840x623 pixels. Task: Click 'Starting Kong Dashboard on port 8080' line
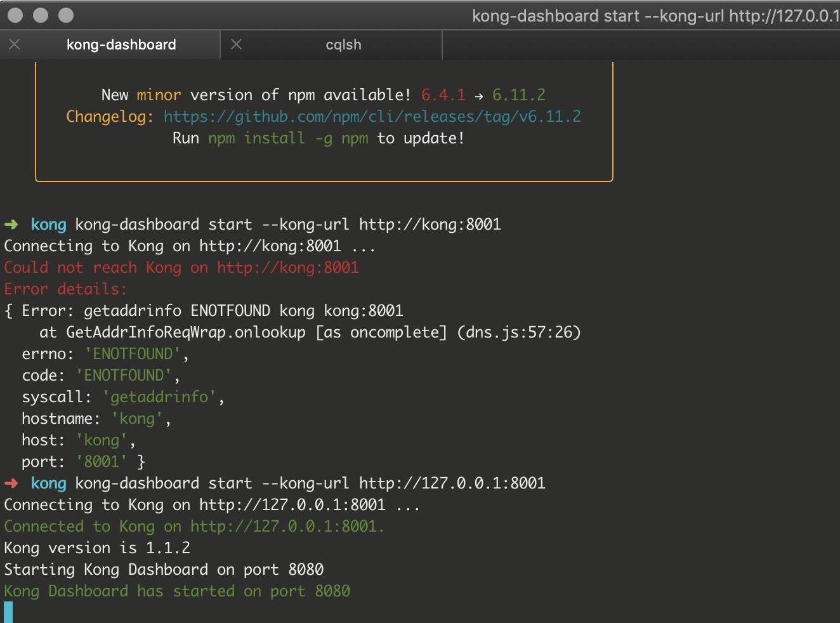(x=164, y=570)
